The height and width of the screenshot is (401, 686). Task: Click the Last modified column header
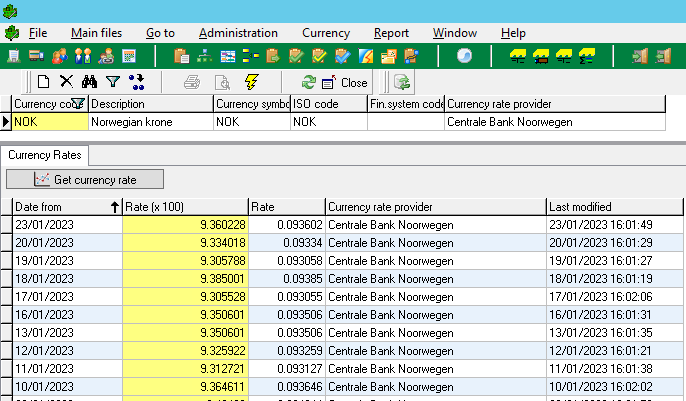(615, 207)
